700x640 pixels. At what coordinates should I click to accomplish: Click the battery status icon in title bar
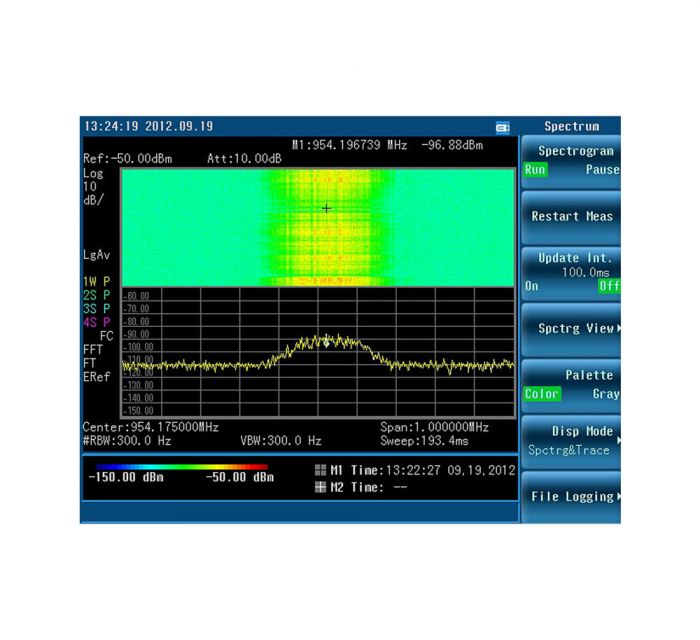pyautogui.click(x=503, y=128)
